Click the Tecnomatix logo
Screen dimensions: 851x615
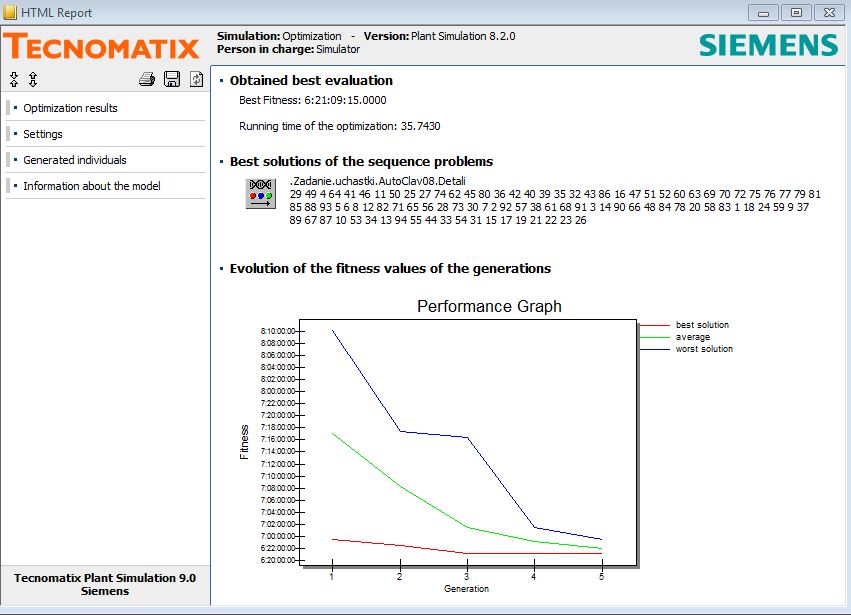click(102, 46)
